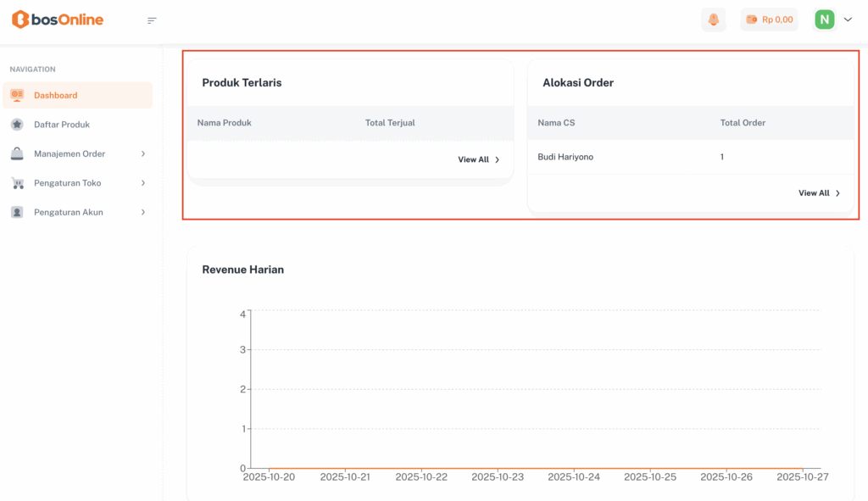Click the green N profile avatar
This screenshot has width=868, height=501.
pyautogui.click(x=824, y=19)
